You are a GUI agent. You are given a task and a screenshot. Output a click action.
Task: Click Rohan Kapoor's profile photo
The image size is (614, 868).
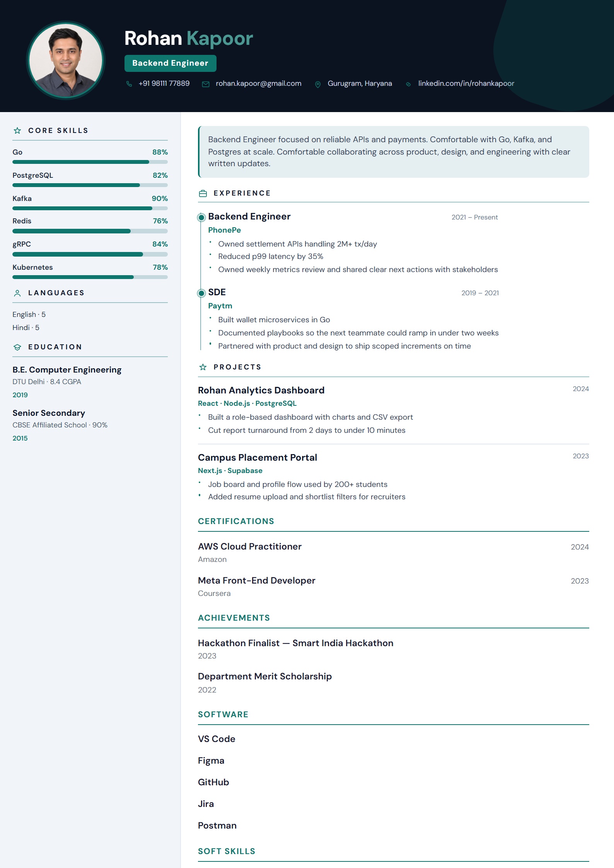[66, 60]
